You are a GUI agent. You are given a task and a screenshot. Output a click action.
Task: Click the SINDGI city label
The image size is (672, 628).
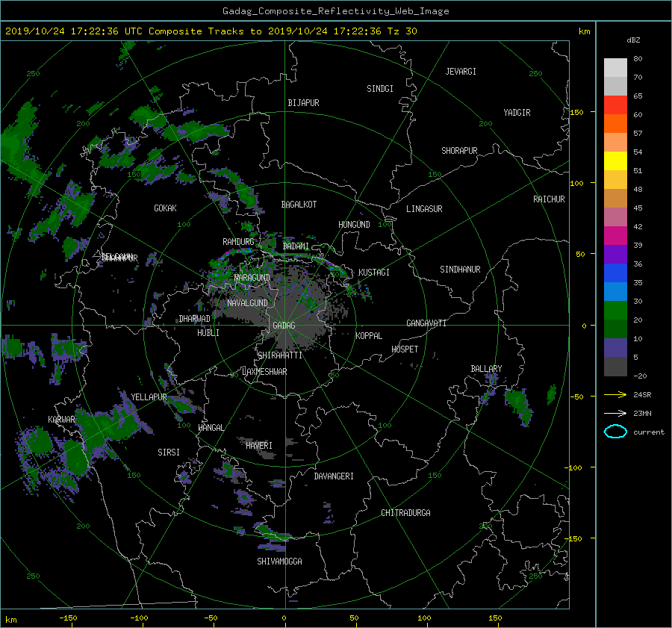380,89
